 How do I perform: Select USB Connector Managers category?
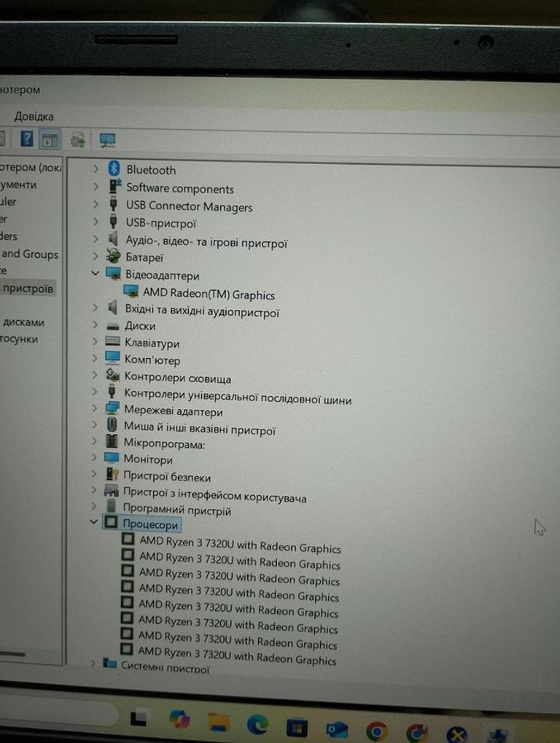click(189, 206)
